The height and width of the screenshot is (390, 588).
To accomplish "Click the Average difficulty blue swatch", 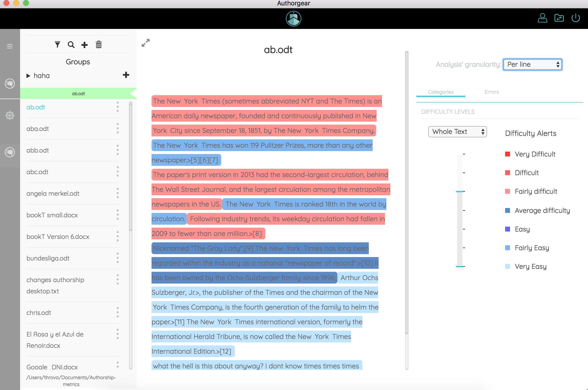I will click(x=507, y=210).
